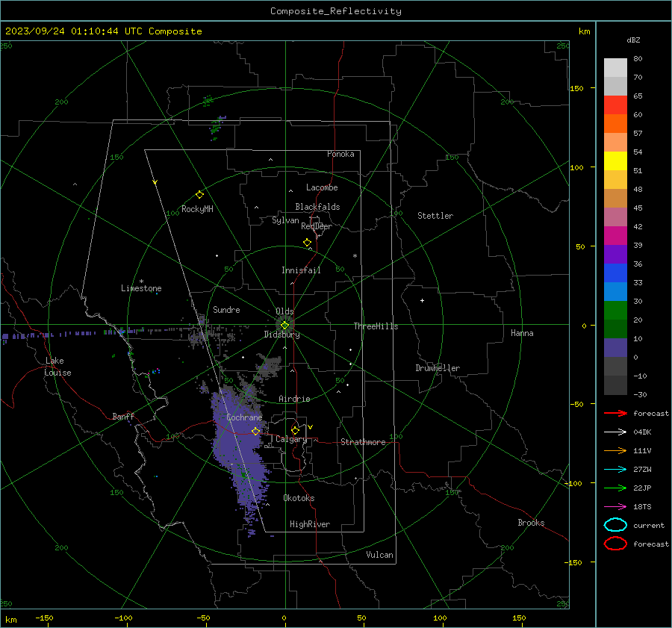Click the -150 tick on bottom km axis
This screenshot has height=628, width=672.
[x=44, y=618]
